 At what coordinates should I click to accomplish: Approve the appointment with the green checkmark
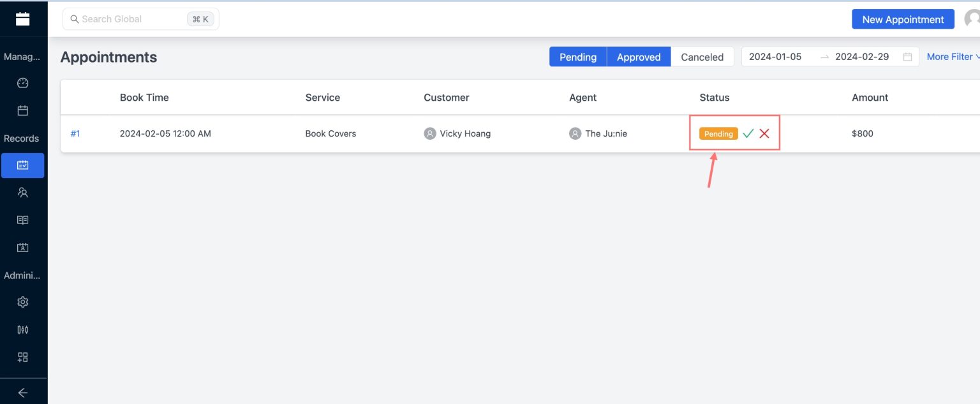pos(748,133)
